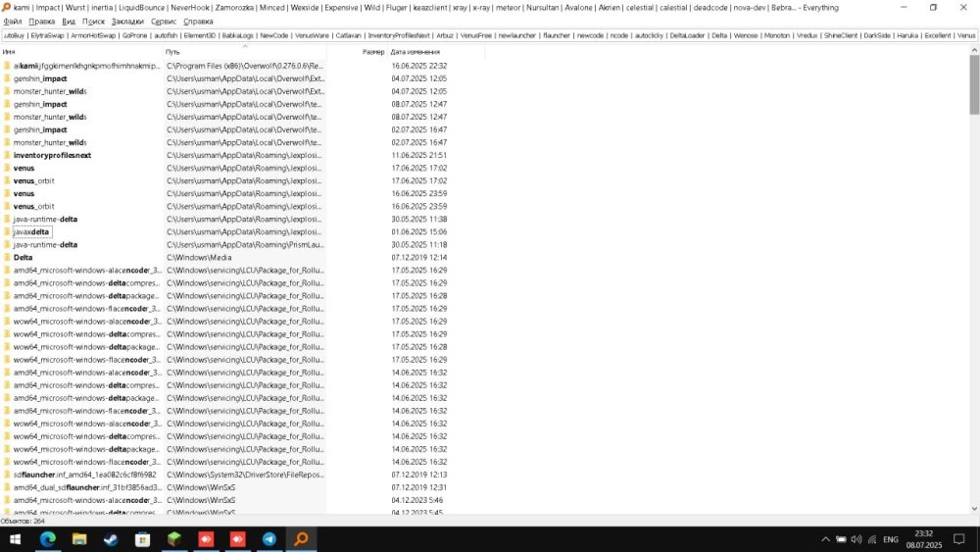Click the Everything search icon on the taskbar
980x552 pixels.
(301, 539)
